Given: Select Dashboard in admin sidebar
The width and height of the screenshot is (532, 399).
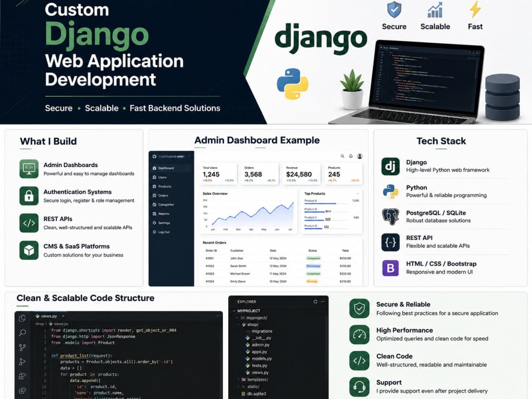Looking at the screenshot, I should click(171, 168).
